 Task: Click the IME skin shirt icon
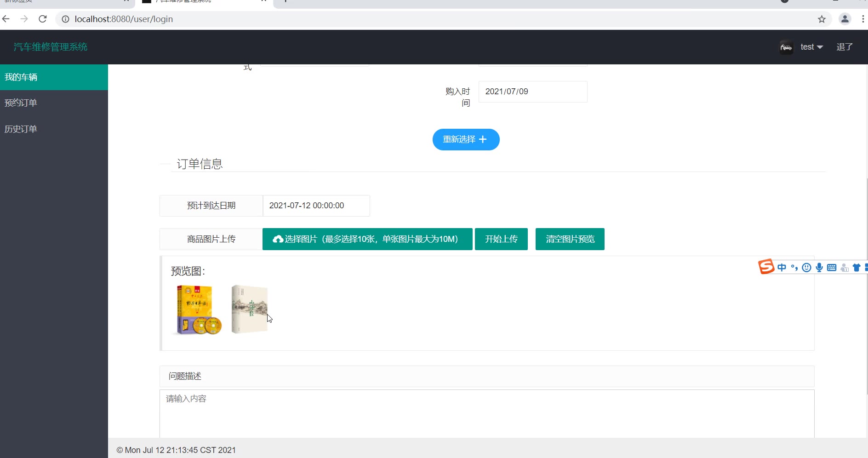[857, 268]
